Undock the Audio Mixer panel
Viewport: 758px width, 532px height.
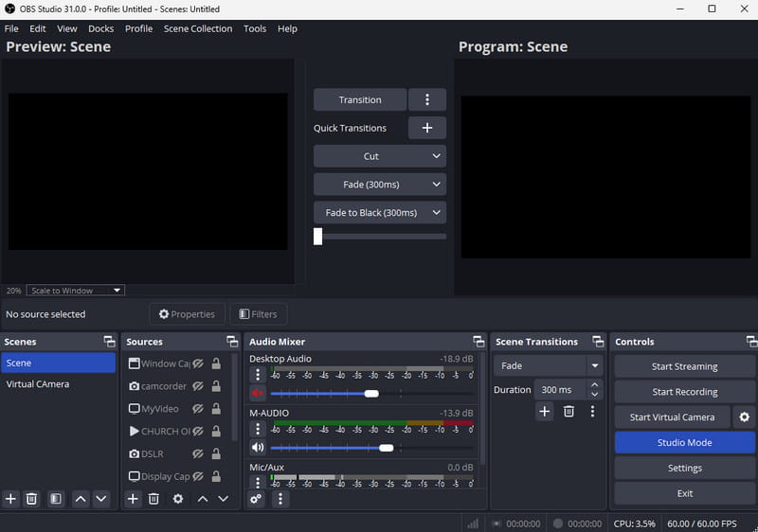click(477, 342)
